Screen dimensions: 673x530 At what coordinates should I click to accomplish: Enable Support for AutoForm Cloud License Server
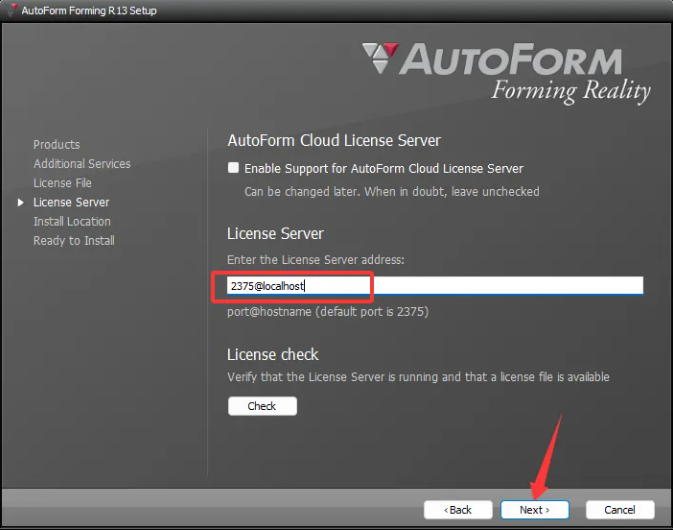click(234, 169)
